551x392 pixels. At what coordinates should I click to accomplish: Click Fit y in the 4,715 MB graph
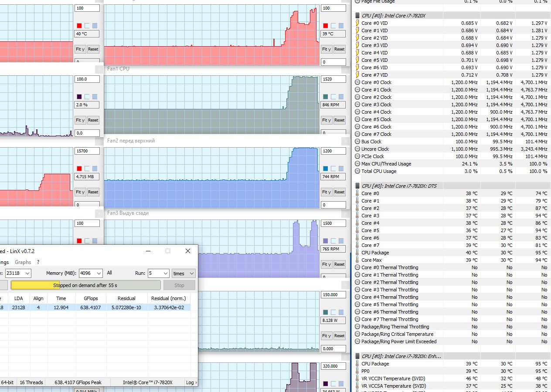(80, 192)
